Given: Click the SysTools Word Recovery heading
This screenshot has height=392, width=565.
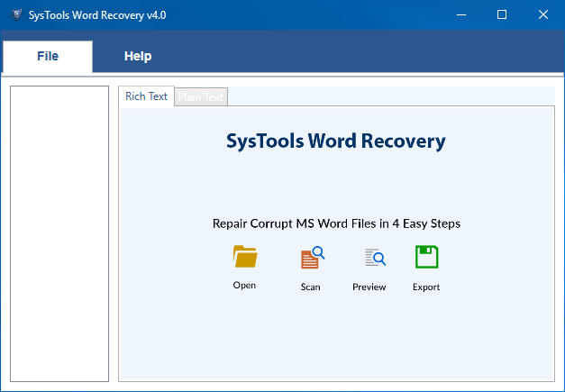Looking at the screenshot, I should pyautogui.click(x=335, y=141).
